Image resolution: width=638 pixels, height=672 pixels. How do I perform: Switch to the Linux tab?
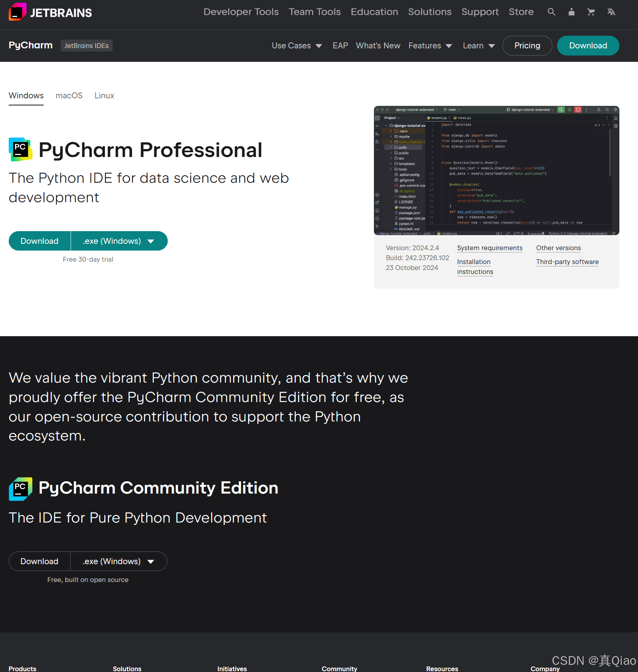click(104, 96)
